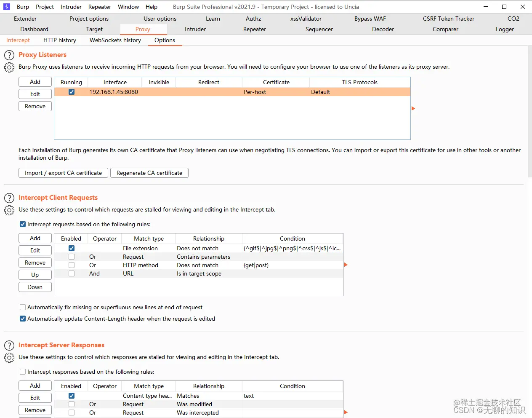Uncheck Automatically update Content-Length header

pos(23,319)
